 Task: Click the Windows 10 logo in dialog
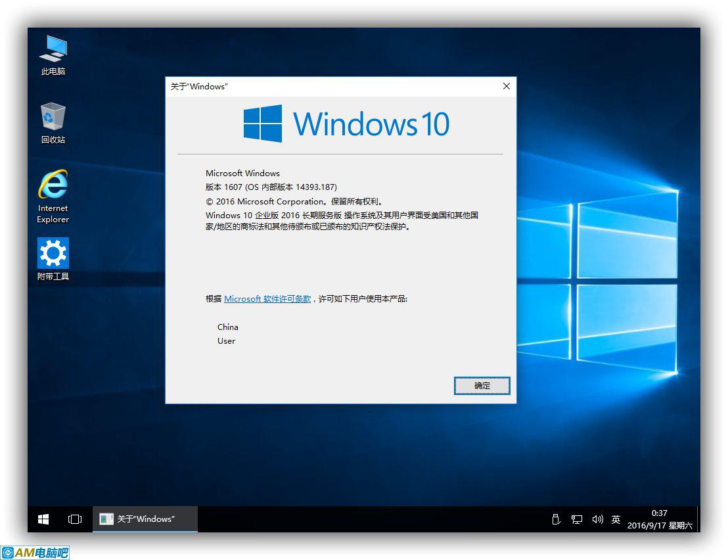(346, 124)
